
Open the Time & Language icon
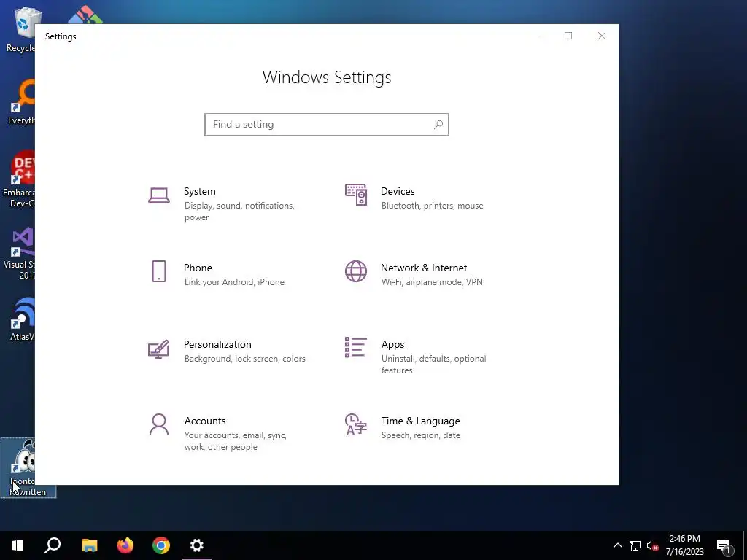(356, 424)
